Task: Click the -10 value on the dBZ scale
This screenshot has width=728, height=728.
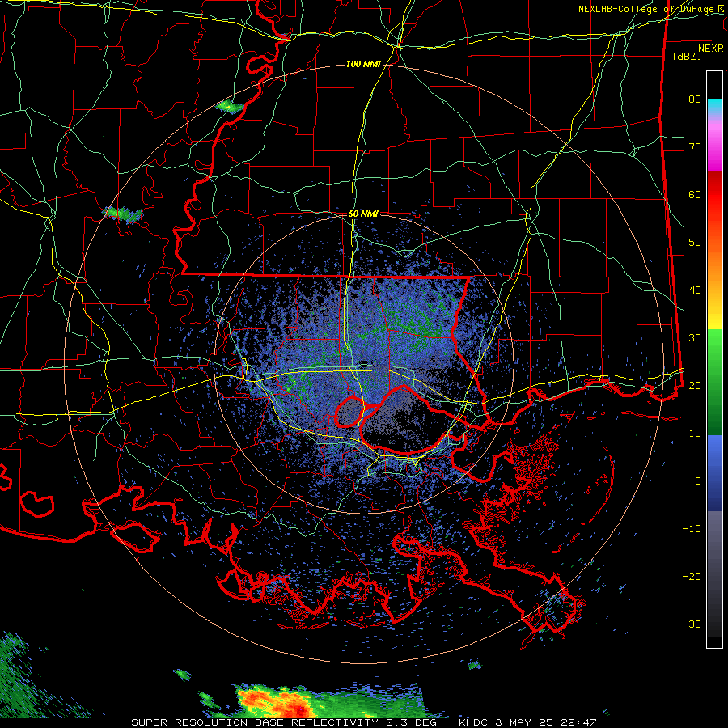Action: click(x=692, y=529)
